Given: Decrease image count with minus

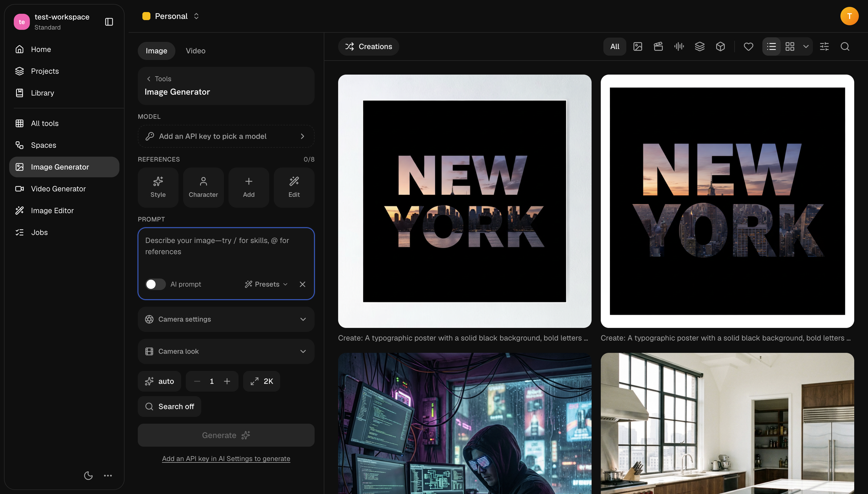Looking at the screenshot, I should pos(197,381).
